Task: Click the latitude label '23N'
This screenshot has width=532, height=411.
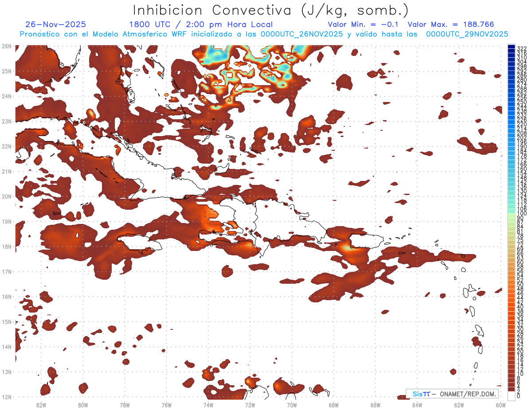Action: point(7,121)
